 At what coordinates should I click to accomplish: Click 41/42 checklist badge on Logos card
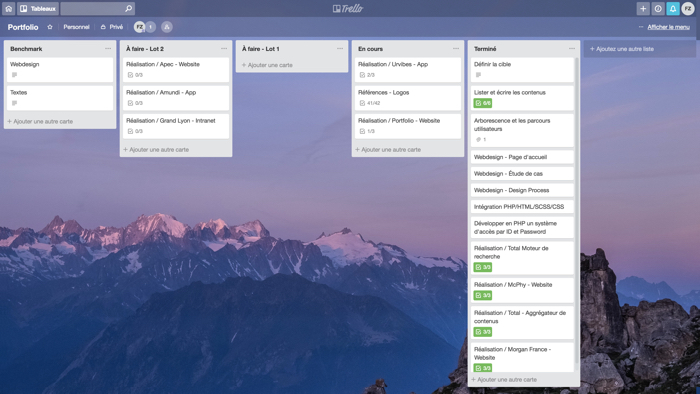point(370,103)
